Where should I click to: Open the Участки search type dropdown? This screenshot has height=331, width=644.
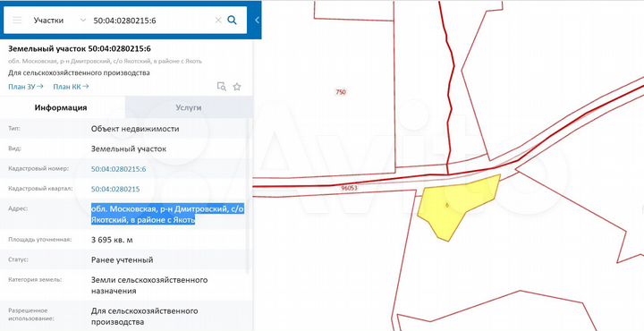[x=60, y=20]
